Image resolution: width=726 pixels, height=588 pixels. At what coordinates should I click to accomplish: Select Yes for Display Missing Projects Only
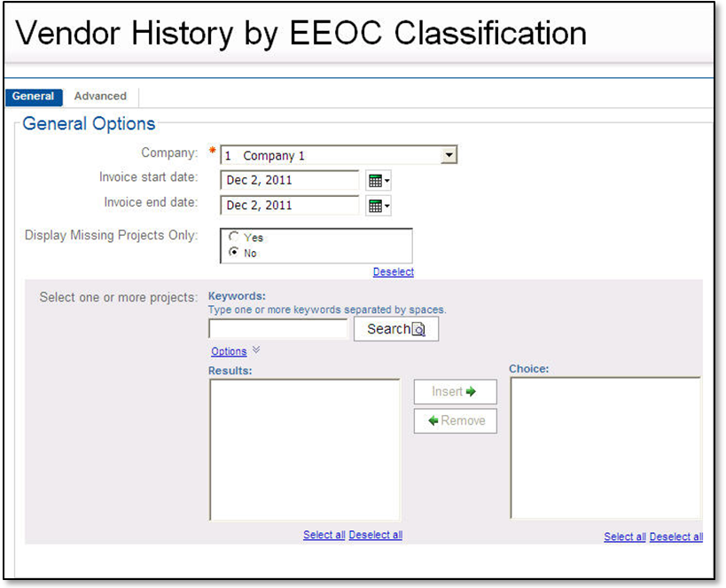coord(234,237)
